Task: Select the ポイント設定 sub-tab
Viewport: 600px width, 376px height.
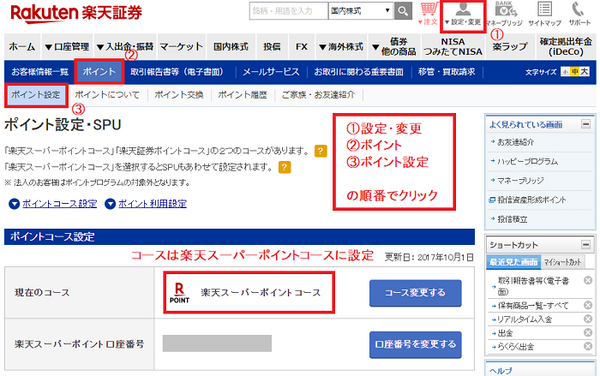Action: coord(36,95)
